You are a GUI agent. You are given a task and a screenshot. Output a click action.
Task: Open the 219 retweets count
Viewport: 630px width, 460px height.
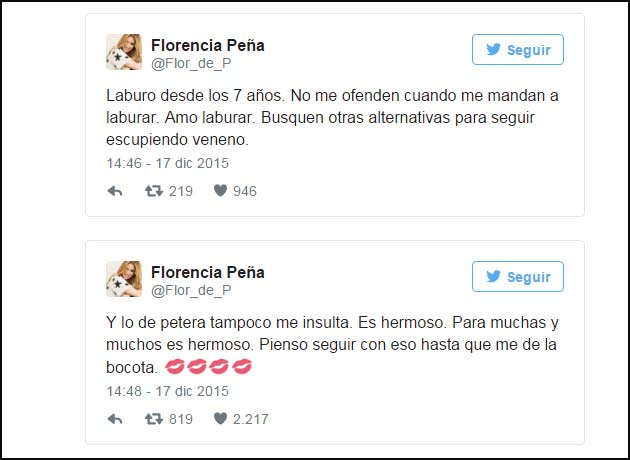[180, 191]
